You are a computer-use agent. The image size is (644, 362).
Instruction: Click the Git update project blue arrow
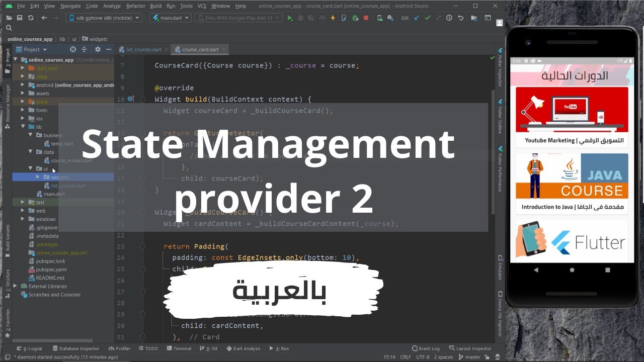(417, 18)
